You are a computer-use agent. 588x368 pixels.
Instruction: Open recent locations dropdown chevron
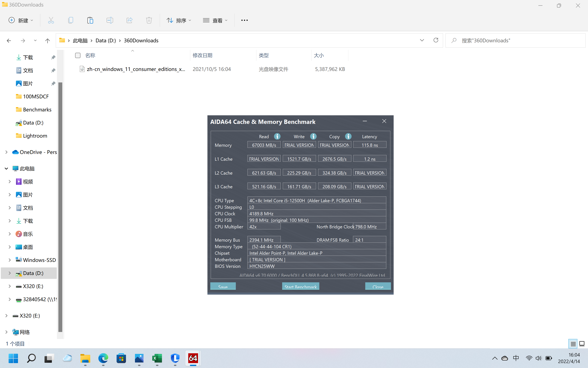click(35, 41)
